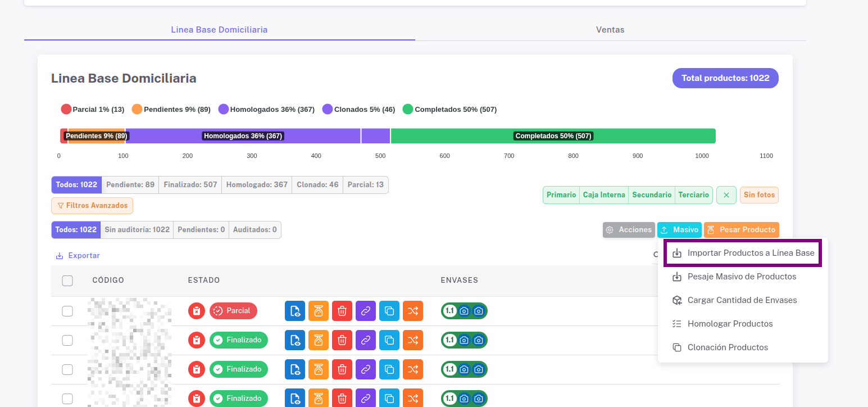
Task: Click the shuffle icon in the topmost Finalizado row
Action: pyautogui.click(x=413, y=340)
